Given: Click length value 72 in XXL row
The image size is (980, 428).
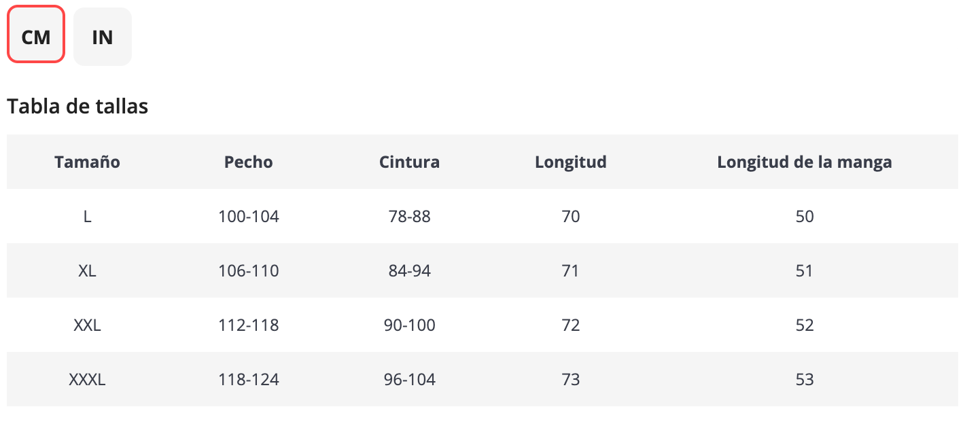Looking at the screenshot, I should (x=571, y=325).
